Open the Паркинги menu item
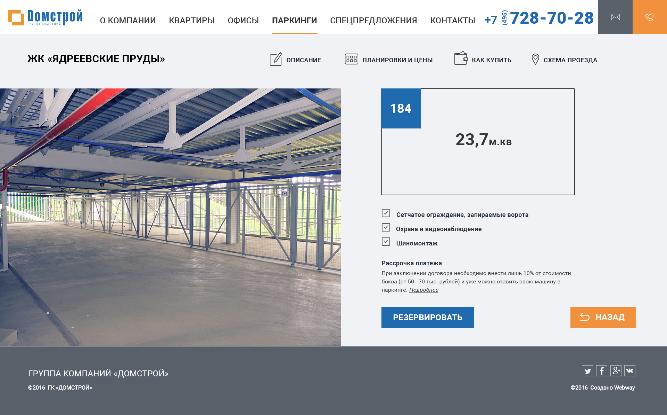The height and width of the screenshot is (415, 667). coord(294,20)
